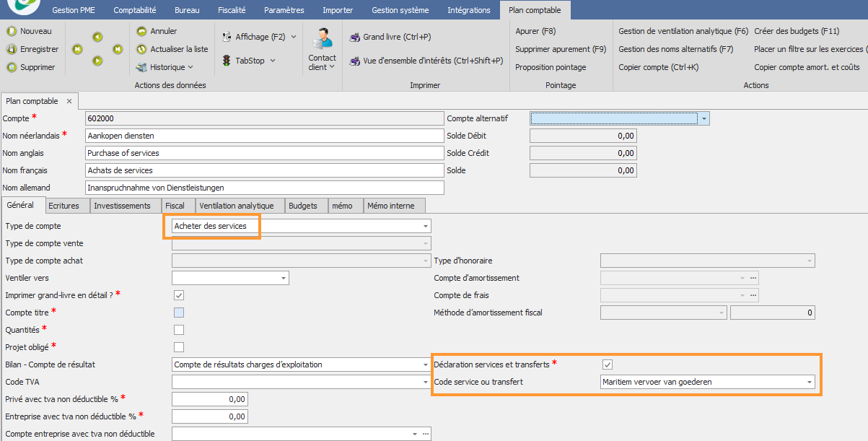Save the record with the Enregistrer icon

tap(12, 49)
